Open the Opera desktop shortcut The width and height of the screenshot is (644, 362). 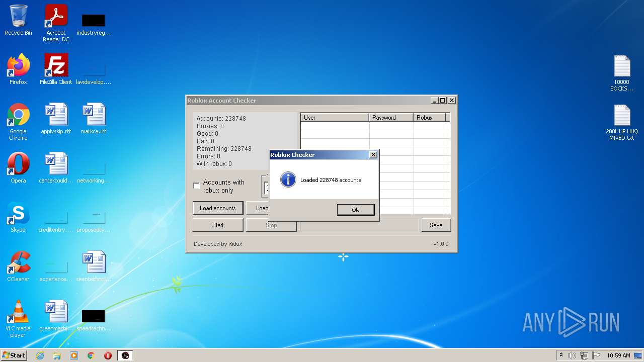(x=18, y=168)
